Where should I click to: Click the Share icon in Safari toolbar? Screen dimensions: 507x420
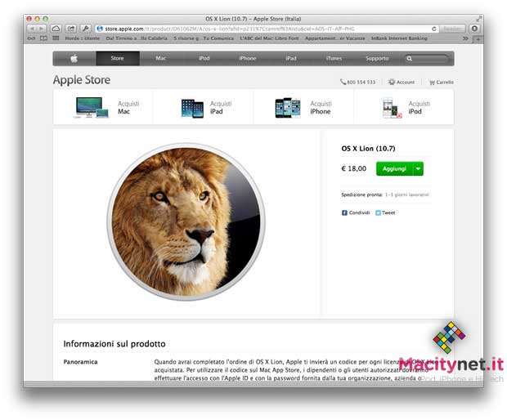[71, 29]
